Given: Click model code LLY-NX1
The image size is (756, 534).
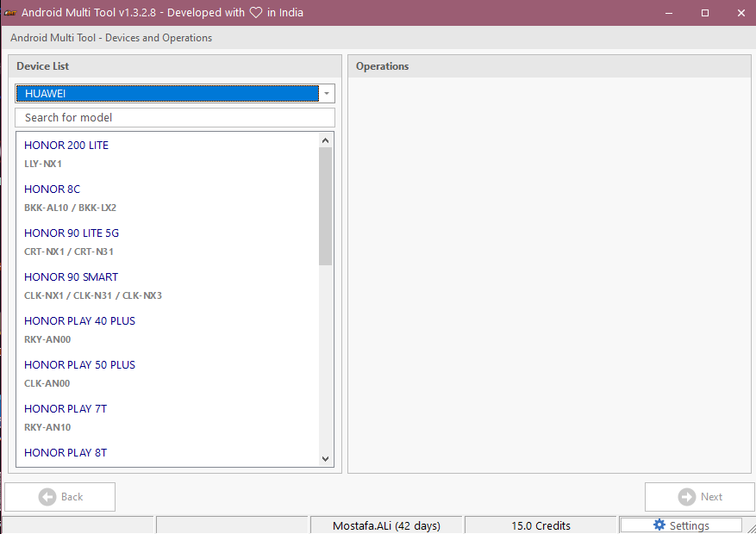Looking at the screenshot, I should (x=43, y=164).
